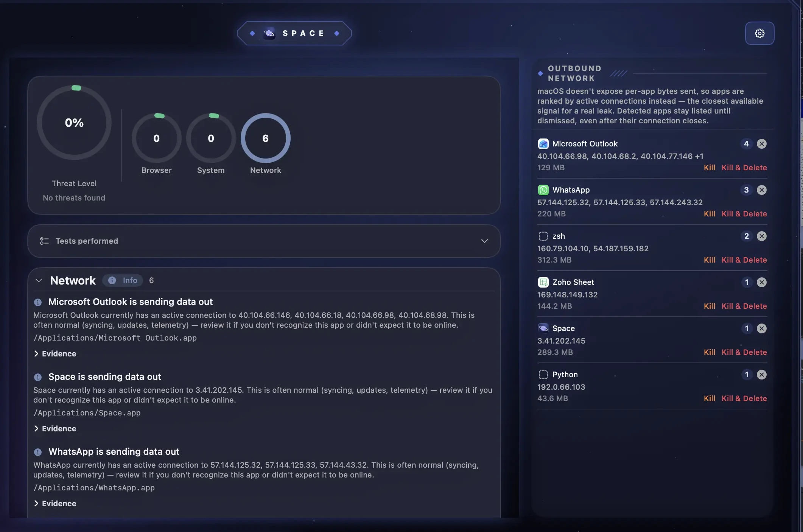Select the Browser gauge showing 0
The width and height of the screenshot is (803, 532).
(x=156, y=138)
